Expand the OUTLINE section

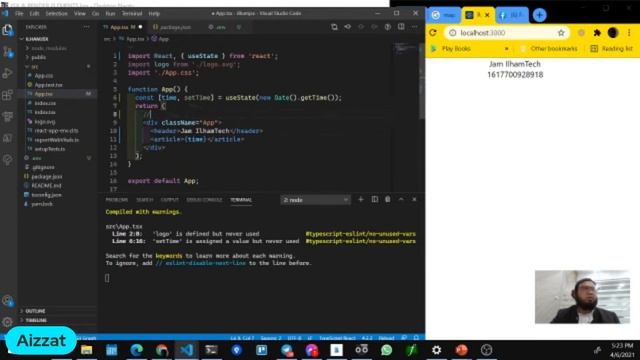click(x=35, y=311)
